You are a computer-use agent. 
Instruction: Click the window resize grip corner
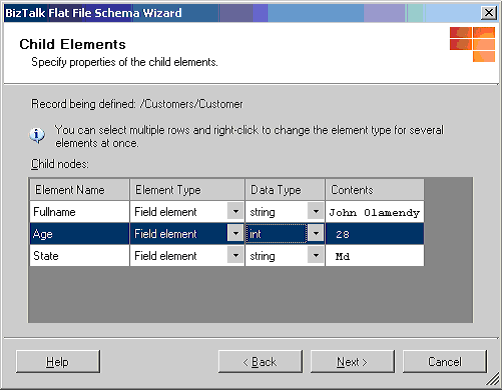pyautogui.click(x=493, y=380)
